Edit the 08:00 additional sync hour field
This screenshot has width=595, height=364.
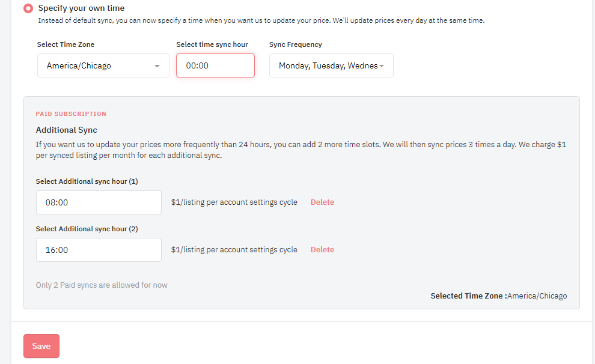tap(99, 202)
